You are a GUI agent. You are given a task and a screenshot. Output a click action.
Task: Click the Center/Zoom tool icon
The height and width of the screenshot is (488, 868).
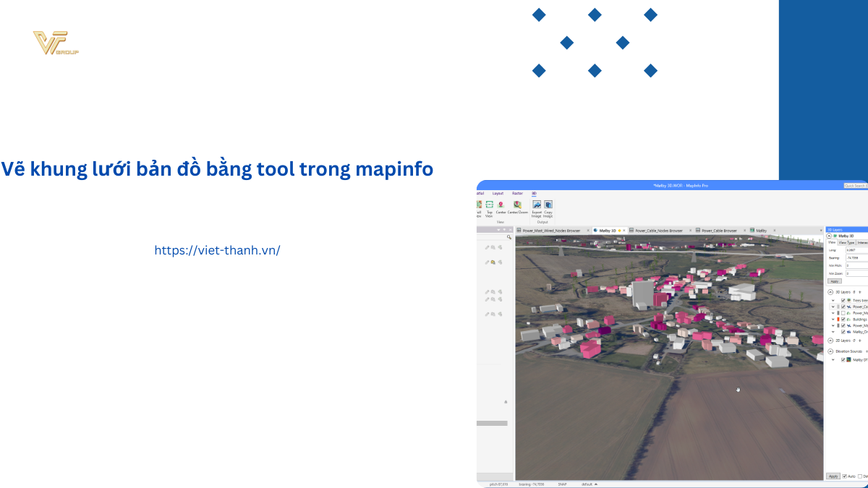click(x=517, y=205)
